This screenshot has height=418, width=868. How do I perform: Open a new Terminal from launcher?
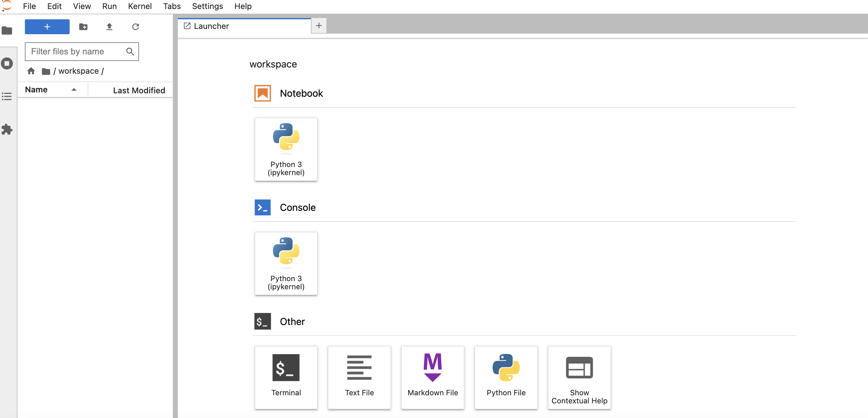click(x=286, y=377)
